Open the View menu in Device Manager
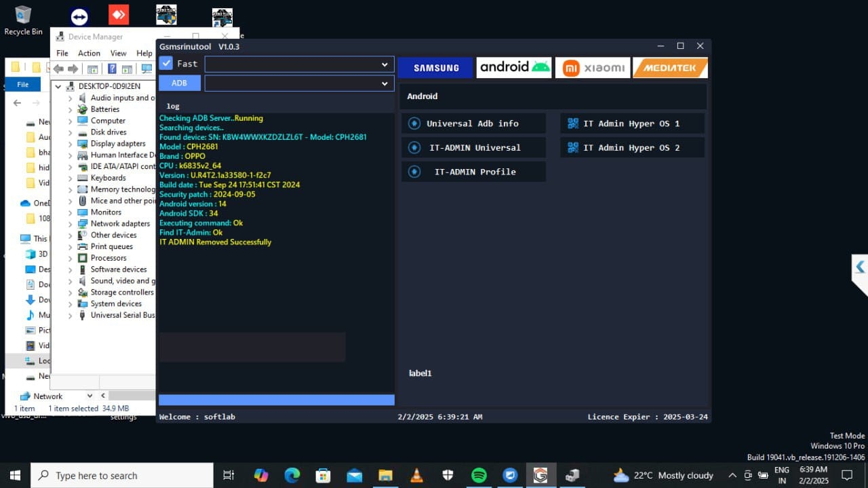 tap(118, 53)
